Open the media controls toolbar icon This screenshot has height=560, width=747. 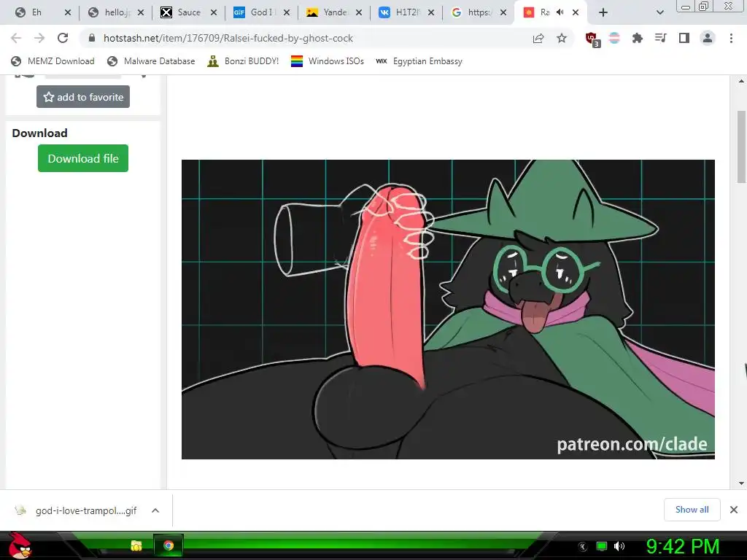click(661, 38)
